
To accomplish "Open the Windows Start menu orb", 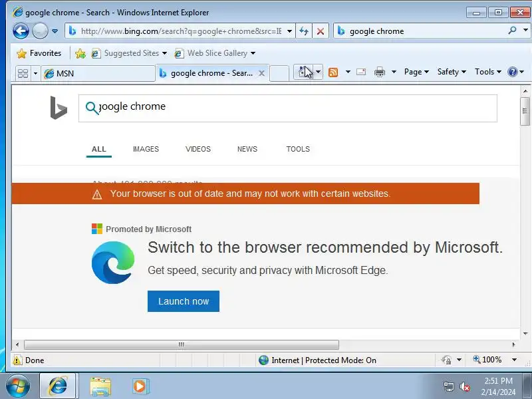I will (x=18, y=386).
